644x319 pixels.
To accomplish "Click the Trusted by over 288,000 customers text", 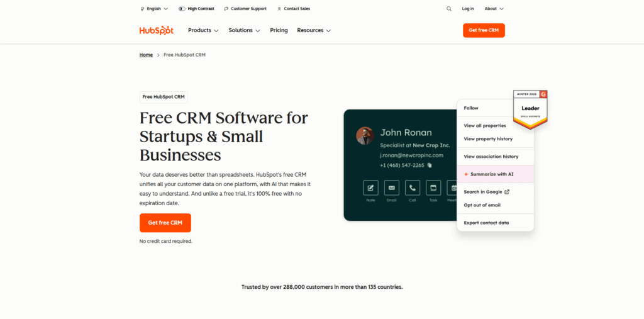I will point(322,287).
